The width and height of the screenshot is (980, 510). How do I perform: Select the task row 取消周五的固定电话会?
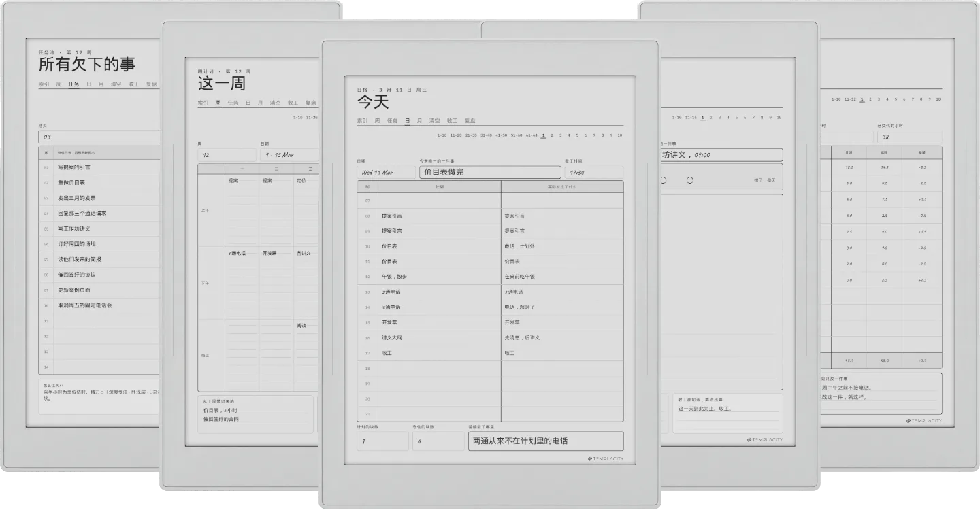tap(99, 306)
